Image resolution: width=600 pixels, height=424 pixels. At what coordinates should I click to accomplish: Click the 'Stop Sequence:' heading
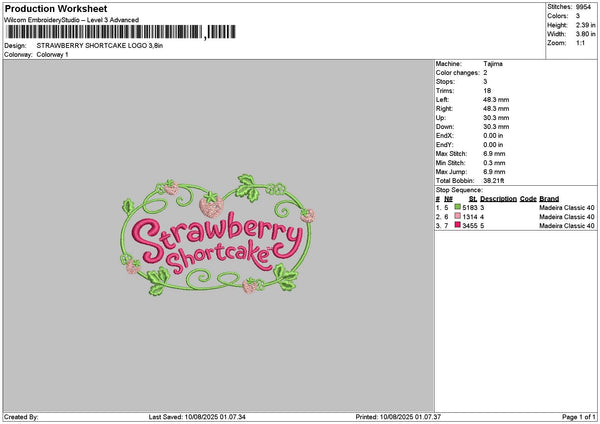459,190
